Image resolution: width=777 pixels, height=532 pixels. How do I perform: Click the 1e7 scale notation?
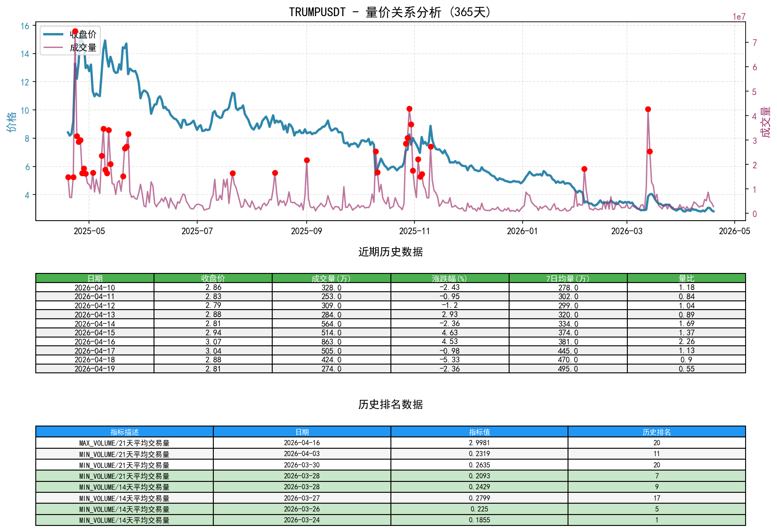pos(739,17)
